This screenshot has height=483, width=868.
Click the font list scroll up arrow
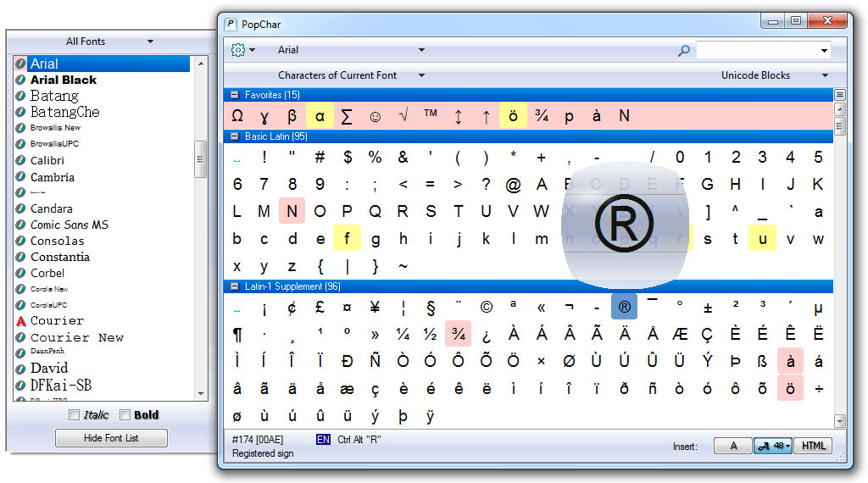pyautogui.click(x=200, y=64)
